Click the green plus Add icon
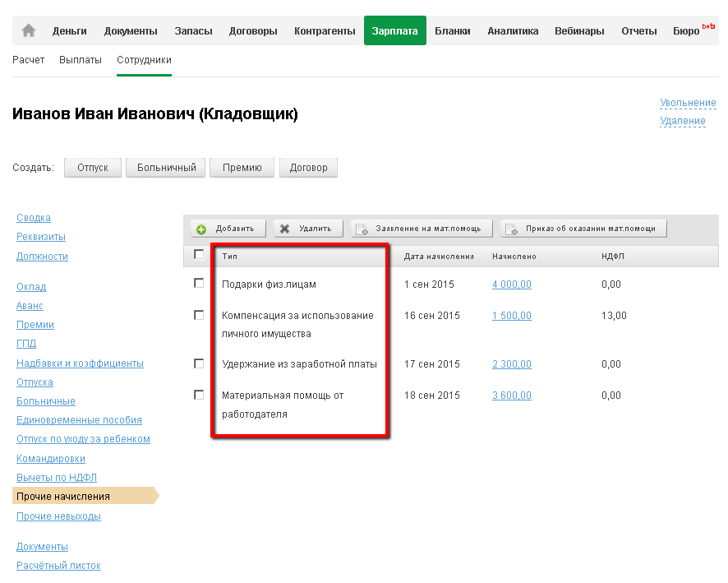 coord(201,229)
